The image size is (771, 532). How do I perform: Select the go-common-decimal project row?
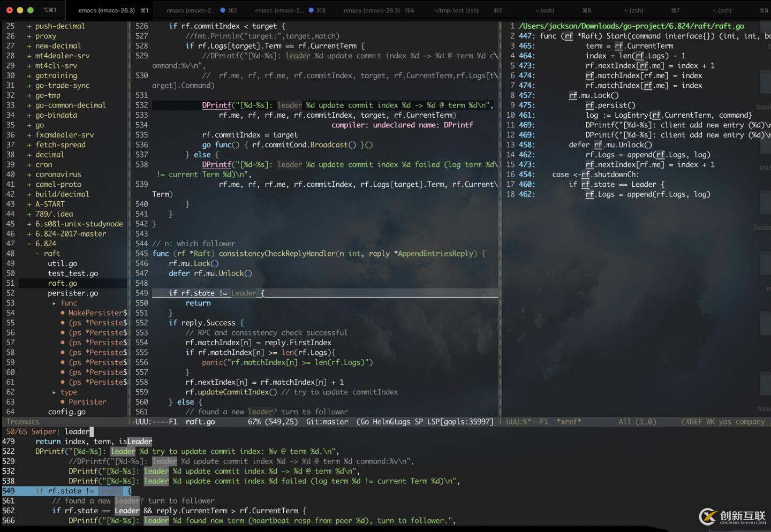[71, 105]
